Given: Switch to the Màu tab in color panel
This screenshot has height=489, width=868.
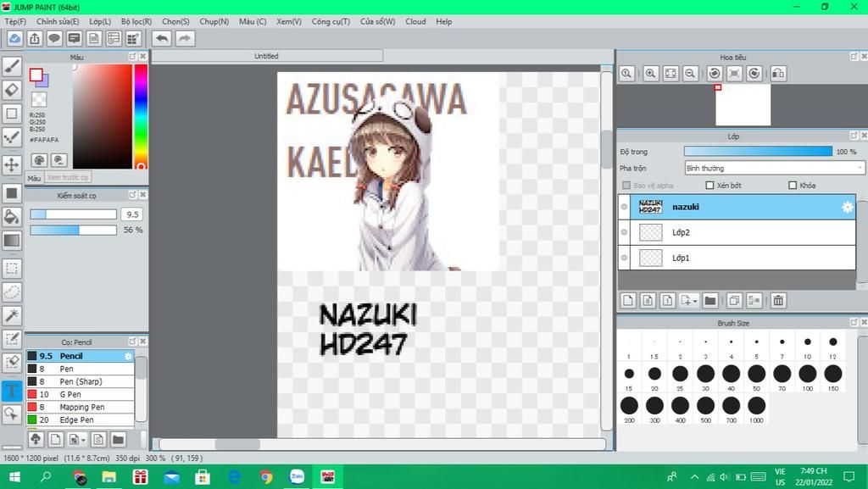Looking at the screenshot, I should click(x=34, y=178).
